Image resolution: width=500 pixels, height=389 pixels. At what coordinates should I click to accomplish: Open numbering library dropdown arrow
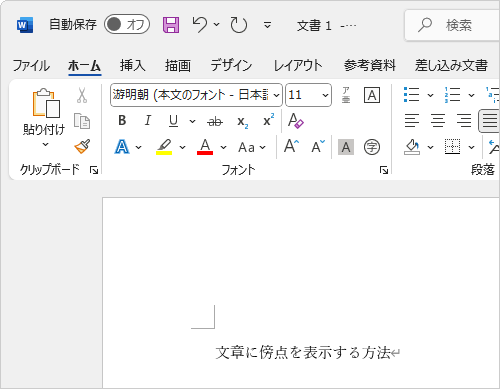pos(471,95)
